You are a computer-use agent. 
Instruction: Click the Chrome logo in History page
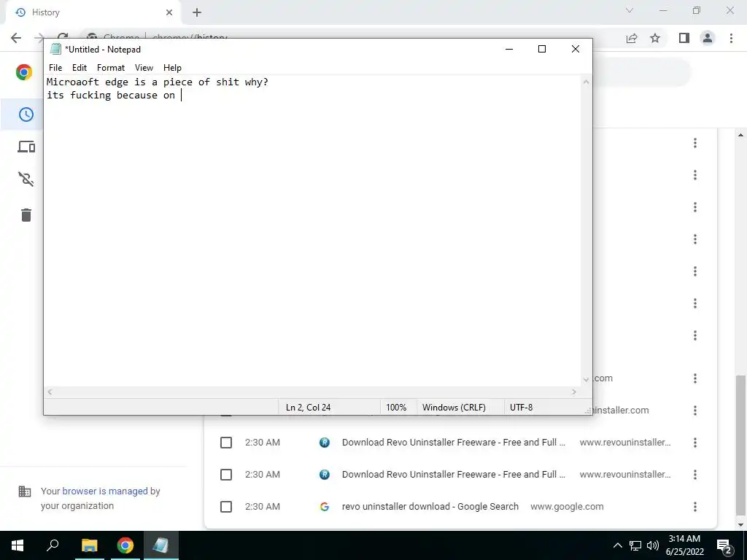[x=24, y=72]
